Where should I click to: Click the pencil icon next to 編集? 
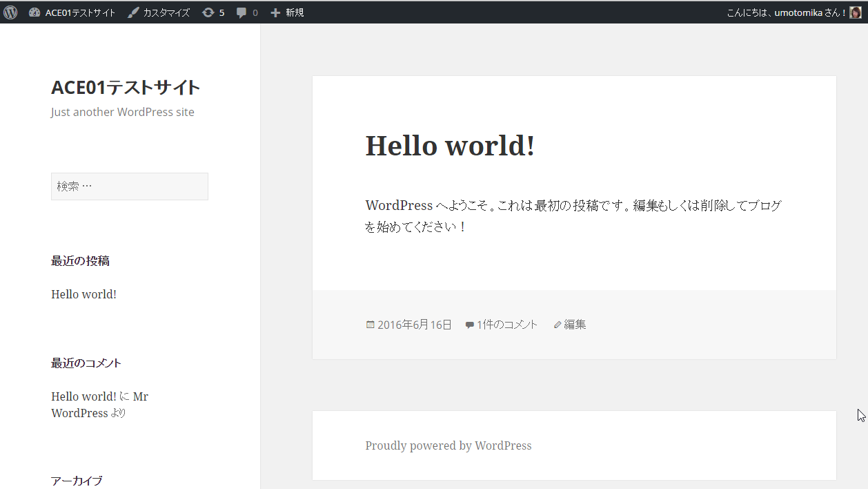pos(558,325)
